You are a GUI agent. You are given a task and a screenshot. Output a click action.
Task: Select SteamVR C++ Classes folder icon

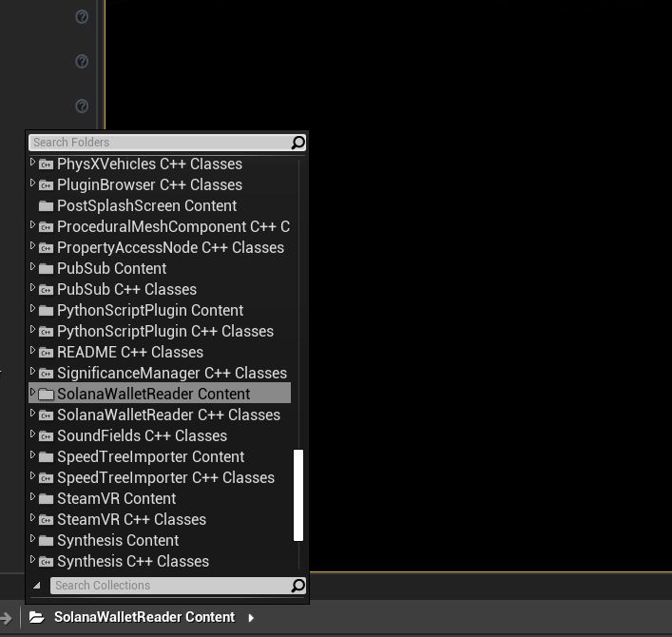[46, 520]
